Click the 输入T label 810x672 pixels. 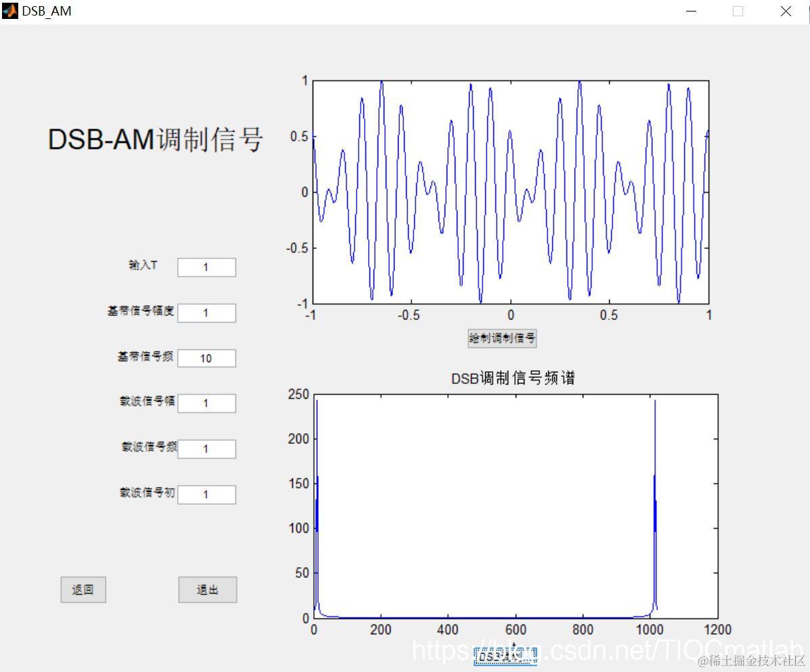click(143, 265)
